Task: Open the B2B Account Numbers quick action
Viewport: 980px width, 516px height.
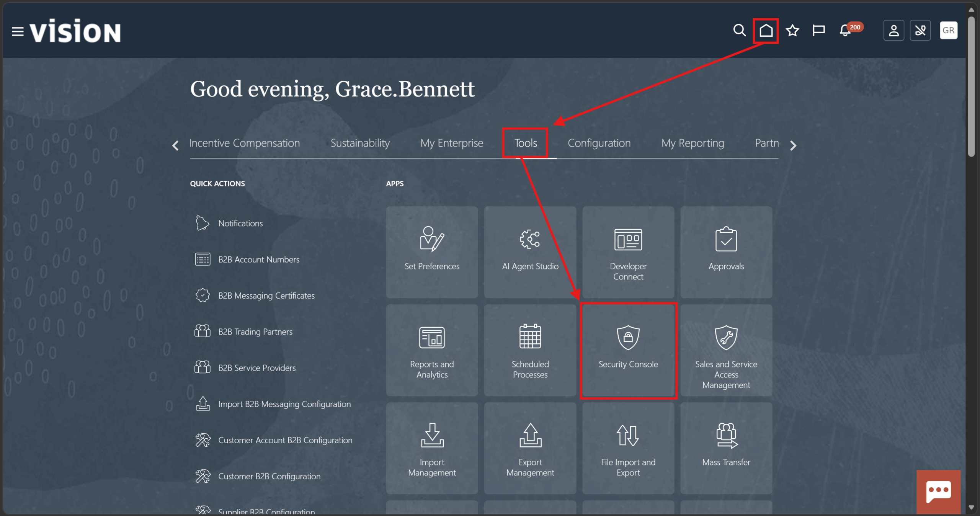Action: (247, 259)
